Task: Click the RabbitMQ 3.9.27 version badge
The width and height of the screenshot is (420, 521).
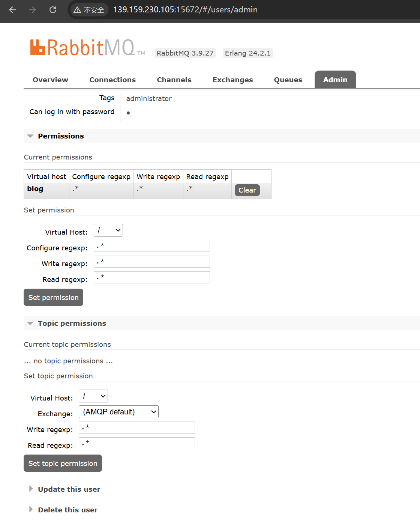Action: (x=185, y=53)
